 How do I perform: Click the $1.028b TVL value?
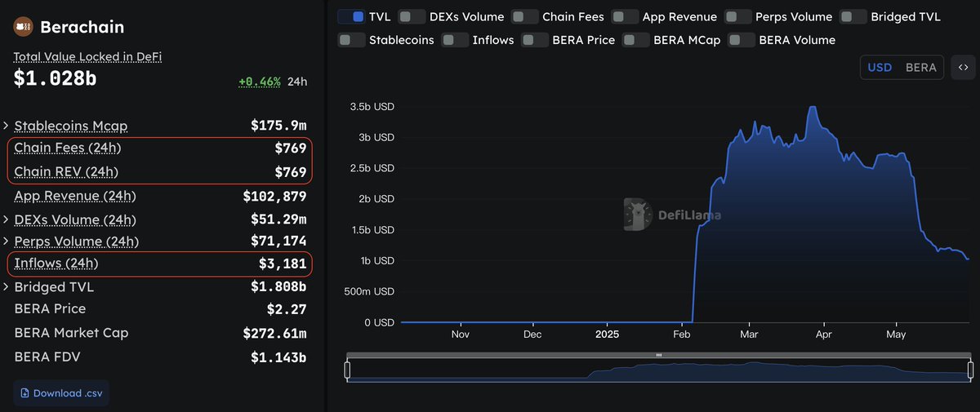(55, 79)
